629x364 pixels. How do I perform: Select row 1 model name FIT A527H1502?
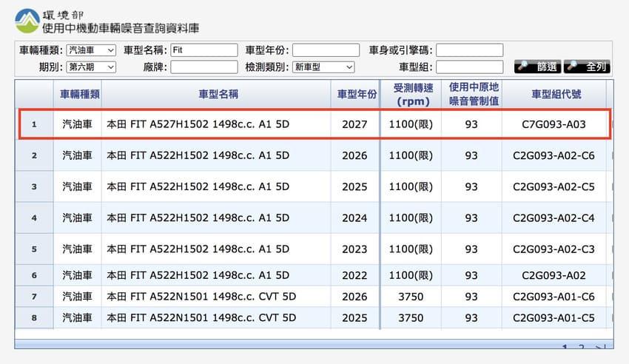click(x=198, y=124)
